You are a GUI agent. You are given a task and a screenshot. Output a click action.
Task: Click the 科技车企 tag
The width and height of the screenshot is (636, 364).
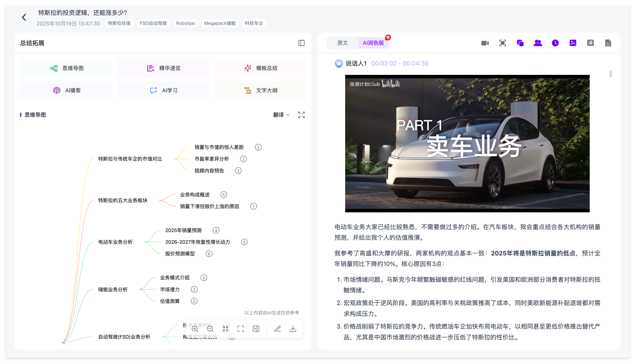(254, 23)
